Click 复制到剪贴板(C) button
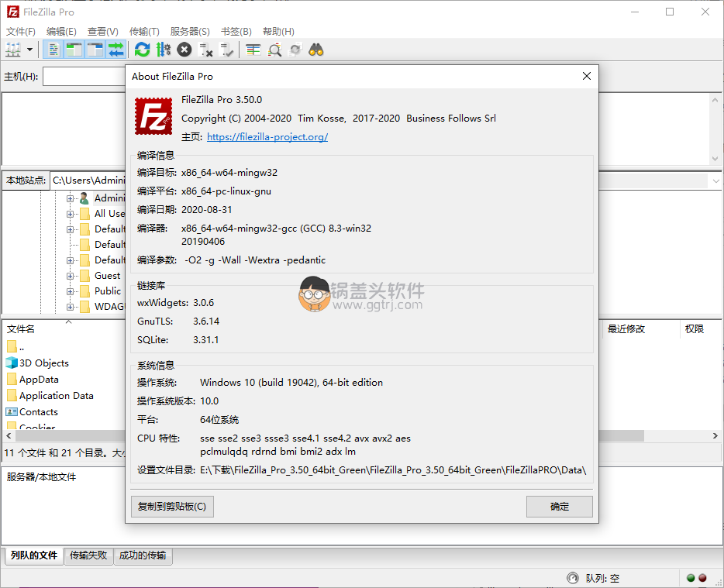724x588 pixels. (x=172, y=507)
